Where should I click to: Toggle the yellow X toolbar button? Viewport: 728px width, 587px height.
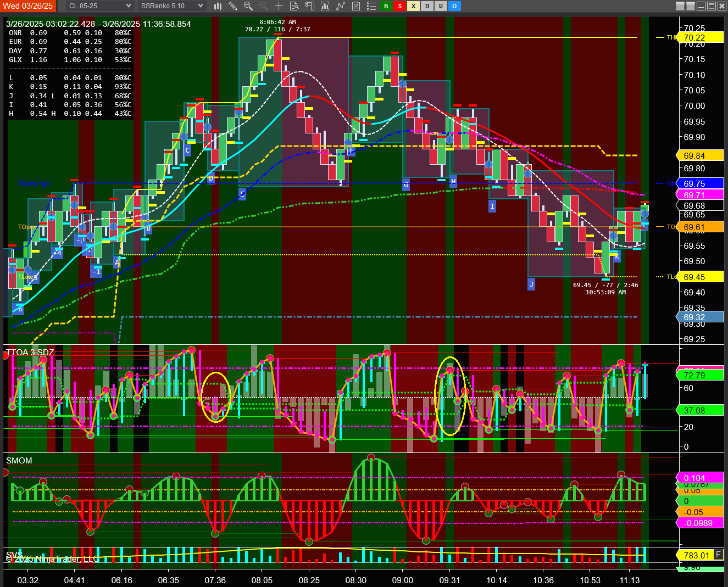coord(413,6)
